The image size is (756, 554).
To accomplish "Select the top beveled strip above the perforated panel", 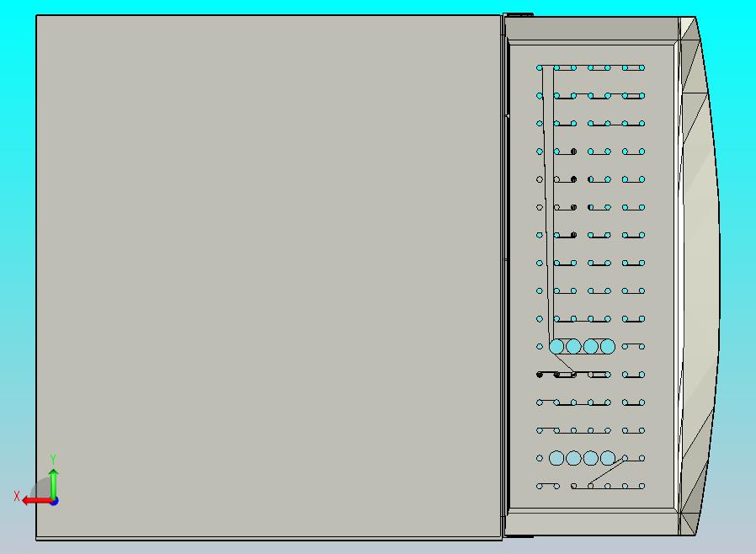I will point(592,30).
